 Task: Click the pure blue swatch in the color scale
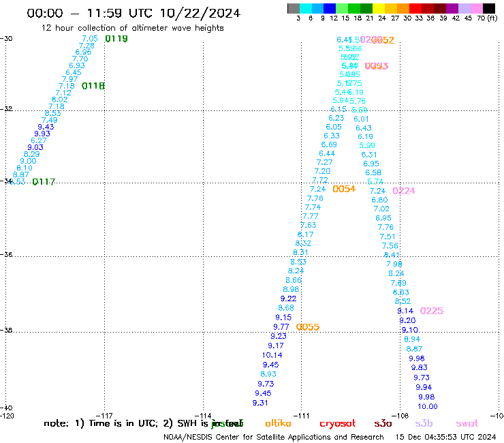coord(330,8)
